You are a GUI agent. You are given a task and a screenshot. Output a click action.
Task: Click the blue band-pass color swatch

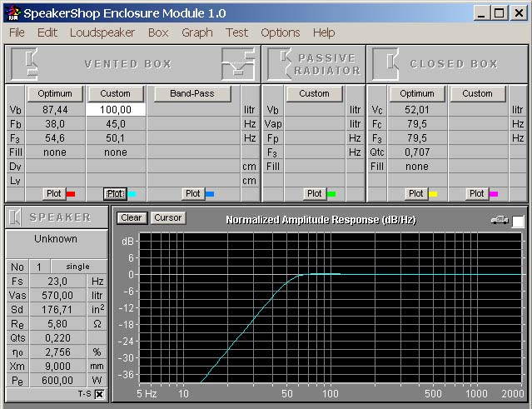(x=210, y=194)
